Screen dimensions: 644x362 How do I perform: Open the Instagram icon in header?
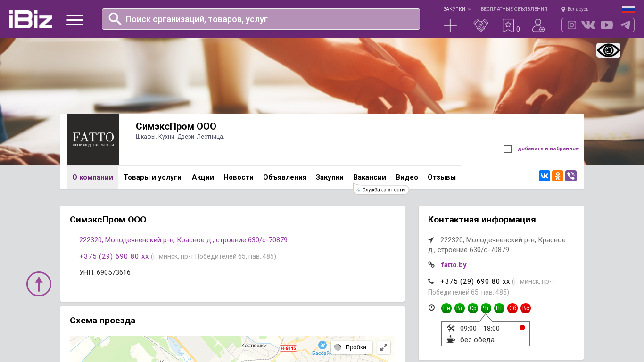[572, 25]
